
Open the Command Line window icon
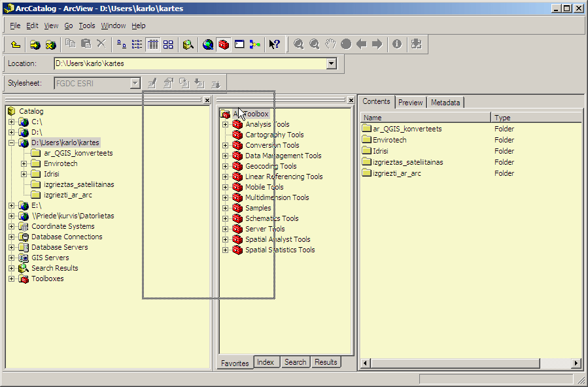(x=239, y=44)
